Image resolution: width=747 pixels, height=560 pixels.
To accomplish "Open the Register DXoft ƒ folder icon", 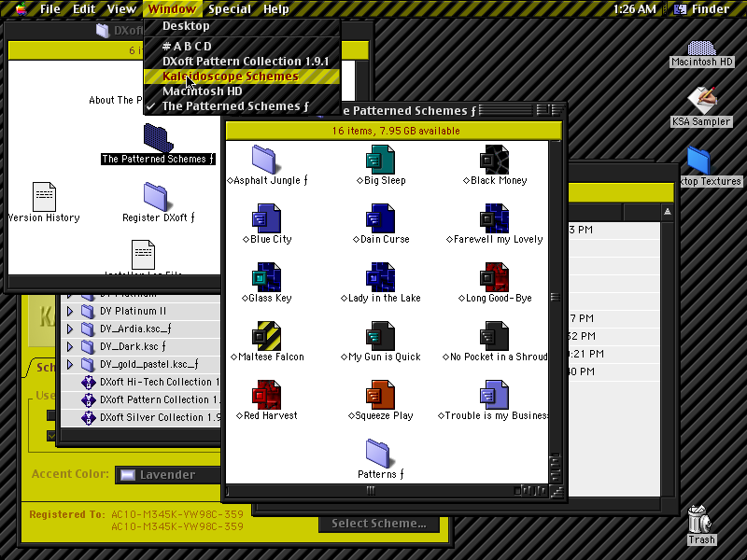I will pos(156,196).
